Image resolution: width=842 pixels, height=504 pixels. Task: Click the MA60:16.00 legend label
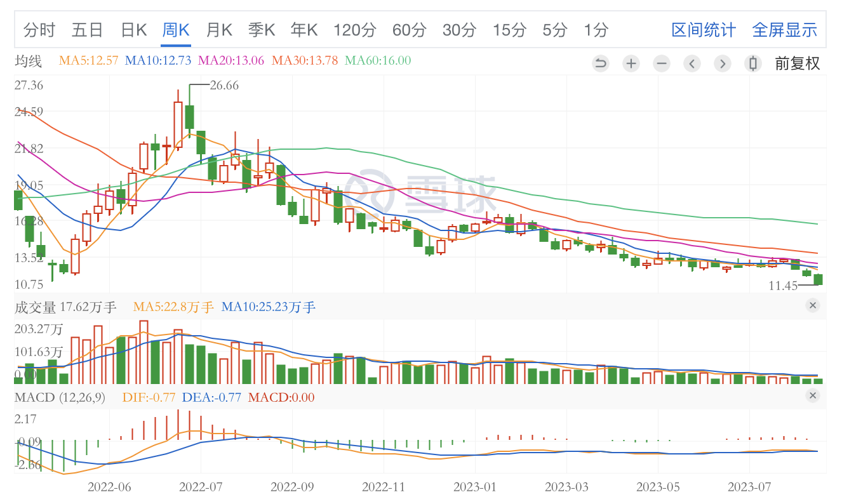pyautogui.click(x=378, y=61)
